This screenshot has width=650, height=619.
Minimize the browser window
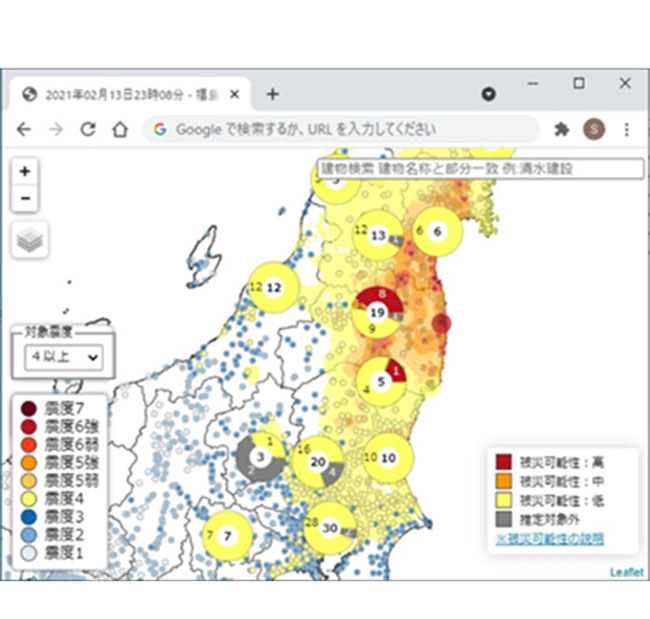(533, 84)
